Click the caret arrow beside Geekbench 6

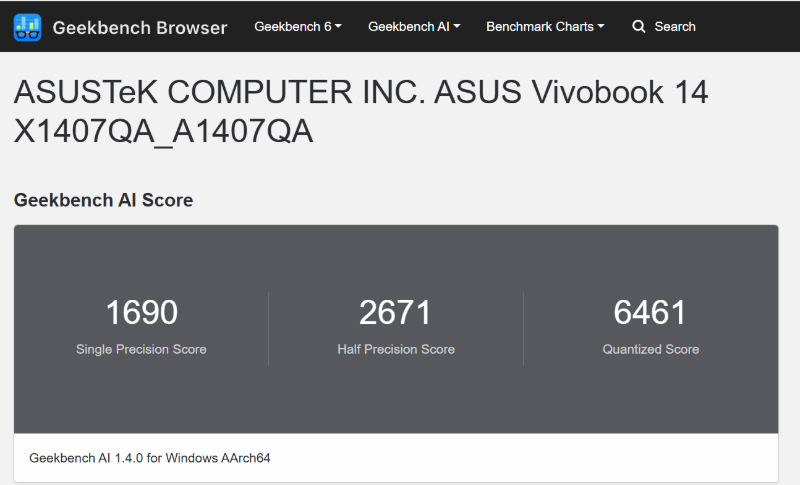coord(338,27)
